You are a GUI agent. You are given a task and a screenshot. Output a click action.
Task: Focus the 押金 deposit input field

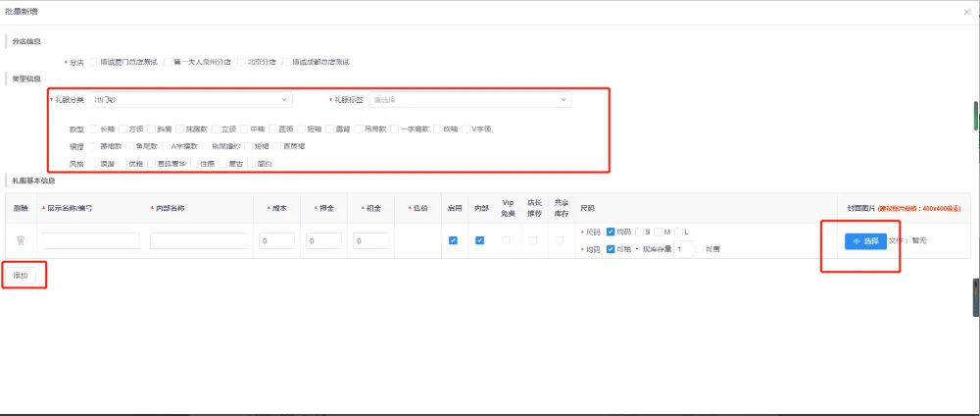pos(323,240)
